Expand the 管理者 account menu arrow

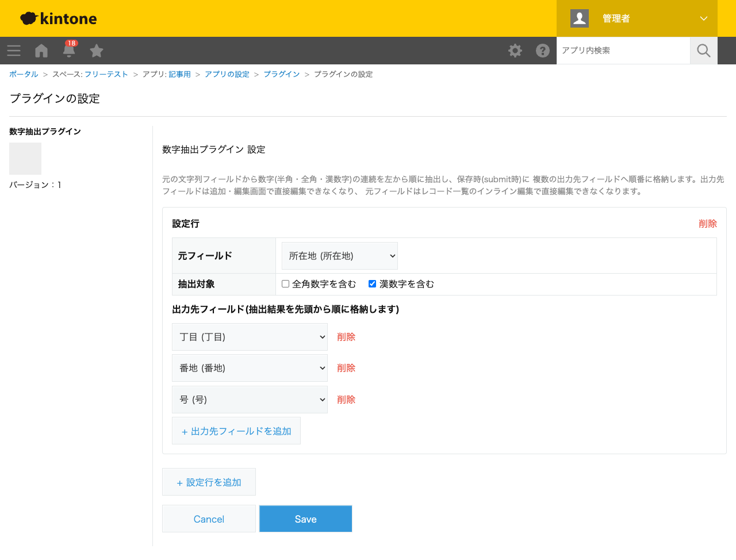pos(704,18)
